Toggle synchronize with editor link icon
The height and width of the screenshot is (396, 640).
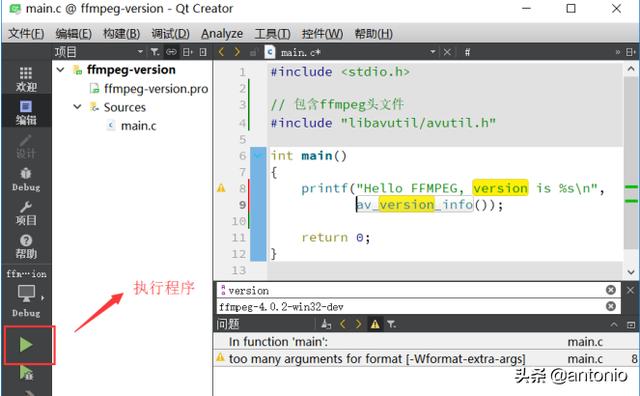click(x=171, y=52)
